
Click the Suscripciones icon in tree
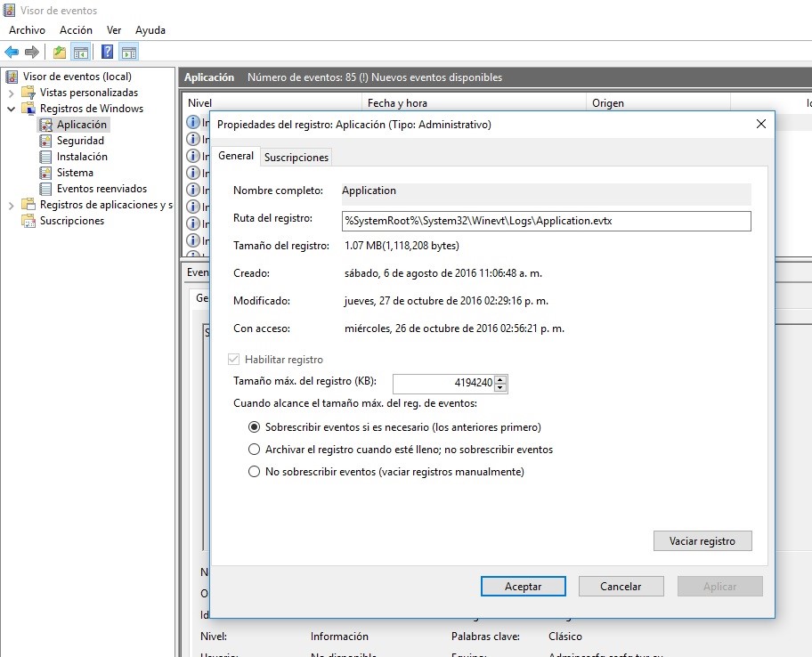[x=29, y=221]
